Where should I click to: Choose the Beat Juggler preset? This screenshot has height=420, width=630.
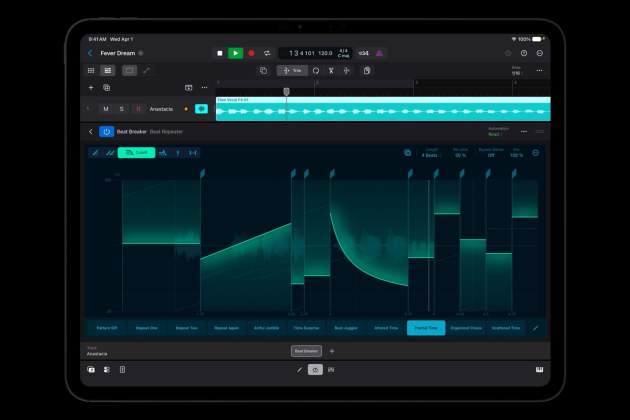tap(346, 328)
